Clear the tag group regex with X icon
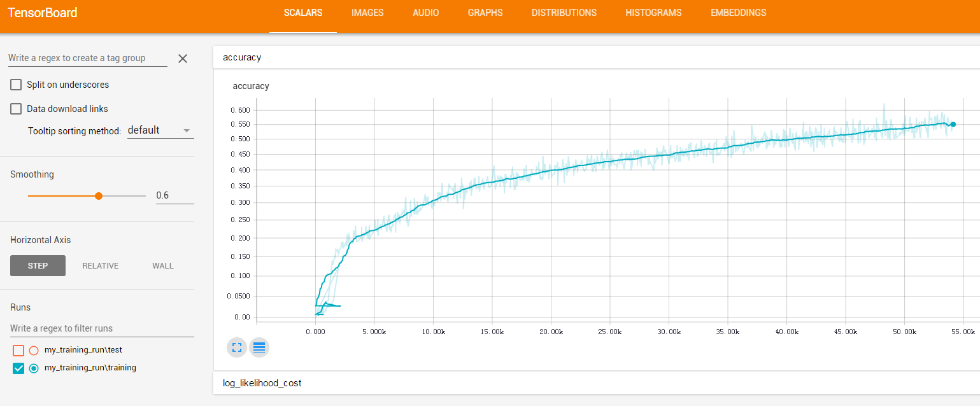Image resolution: width=980 pixels, height=406 pixels. (183, 59)
